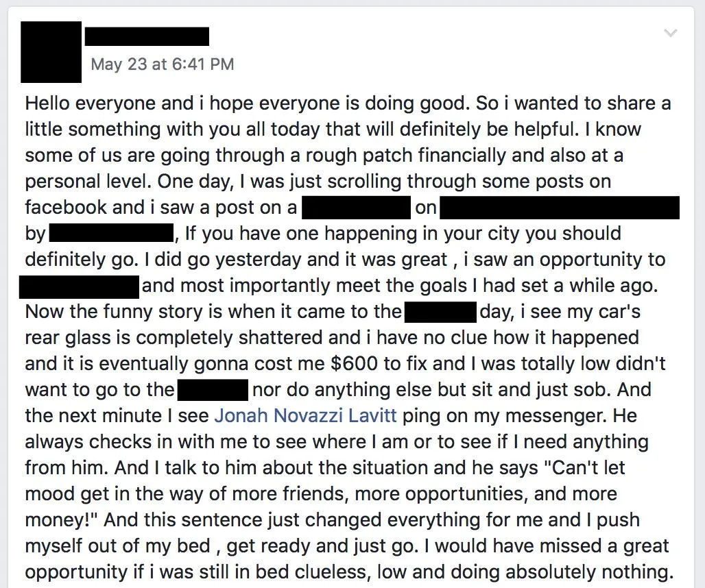Image resolution: width=705 pixels, height=588 pixels.
Task: Click the '$600' amount in the post
Action: [354, 363]
